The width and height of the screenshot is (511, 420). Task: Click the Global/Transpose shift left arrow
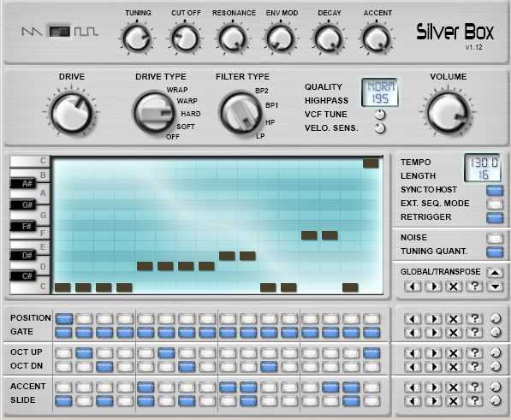pyautogui.click(x=413, y=287)
